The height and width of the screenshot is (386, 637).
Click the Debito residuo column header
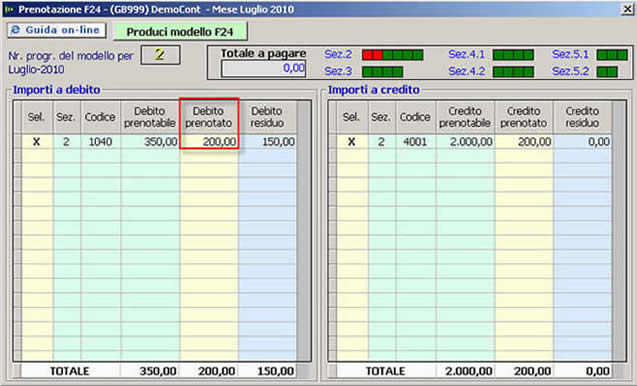pos(267,117)
